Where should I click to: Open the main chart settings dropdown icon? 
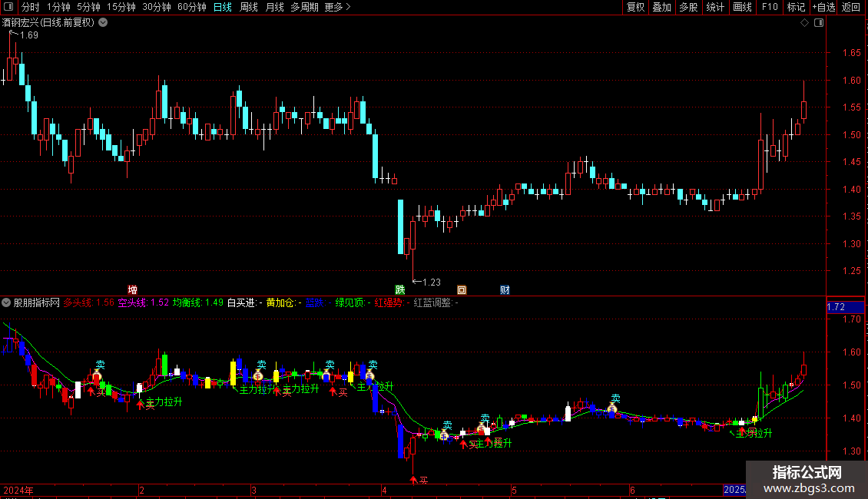point(103,23)
